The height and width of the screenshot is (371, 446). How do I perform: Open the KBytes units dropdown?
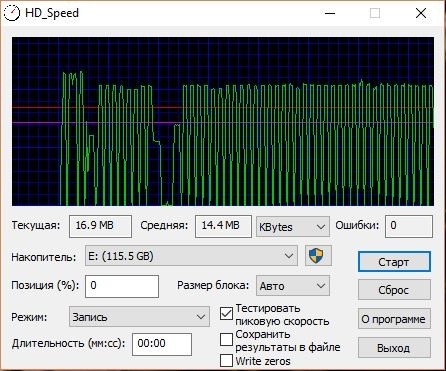coord(293,227)
